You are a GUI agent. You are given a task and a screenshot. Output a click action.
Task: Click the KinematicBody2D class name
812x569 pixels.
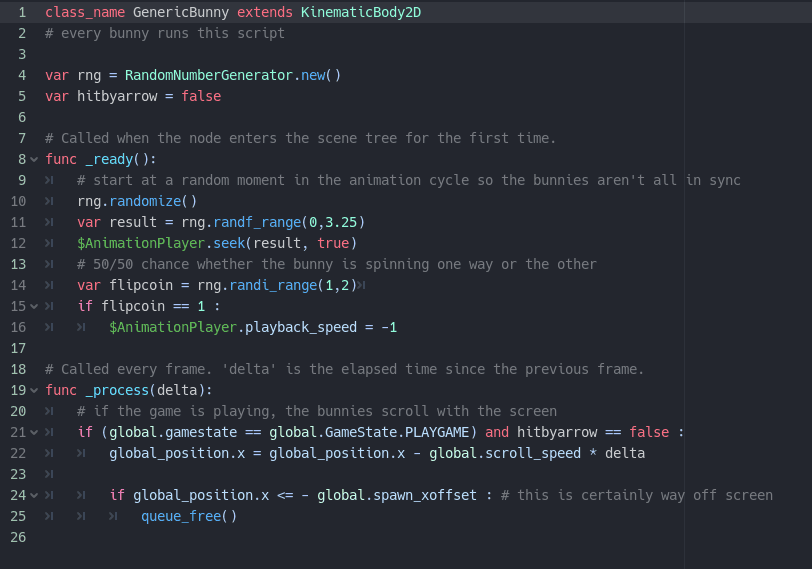click(x=361, y=12)
